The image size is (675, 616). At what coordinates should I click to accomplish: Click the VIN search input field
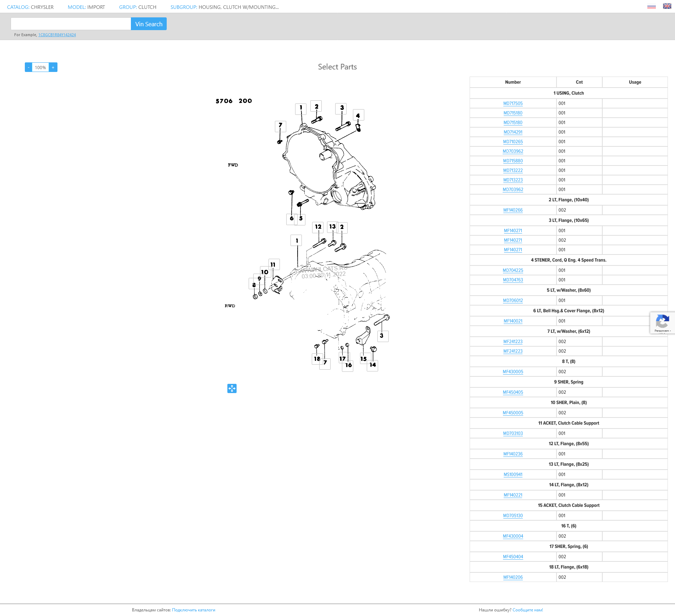71,24
